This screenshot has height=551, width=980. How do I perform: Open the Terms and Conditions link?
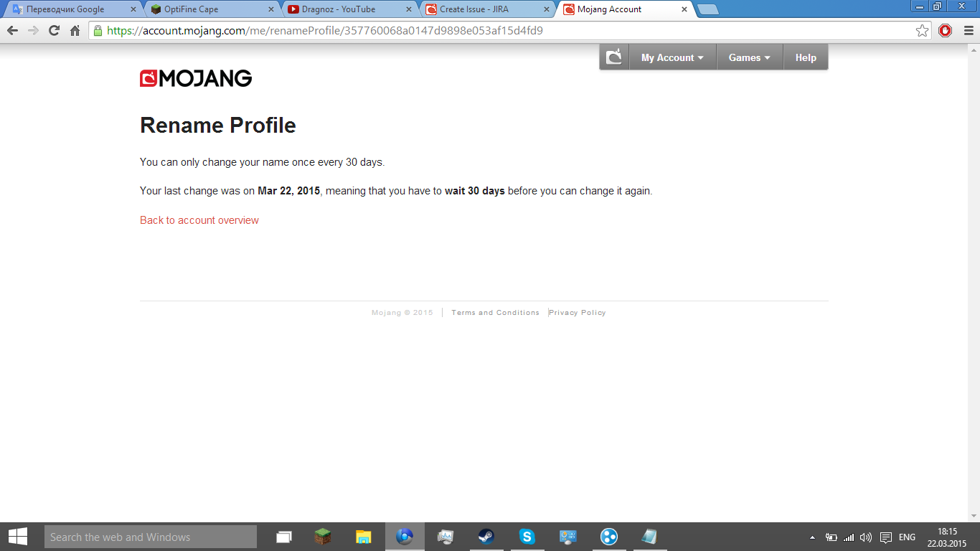point(495,313)
